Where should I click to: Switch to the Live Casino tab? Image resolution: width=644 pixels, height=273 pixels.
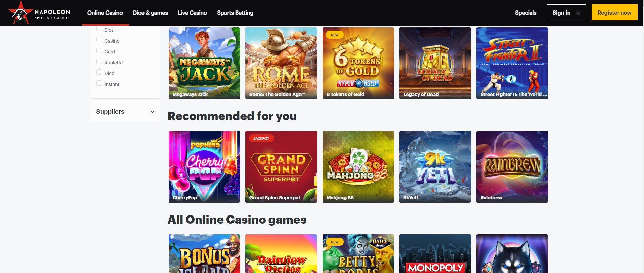click(192, 13)
